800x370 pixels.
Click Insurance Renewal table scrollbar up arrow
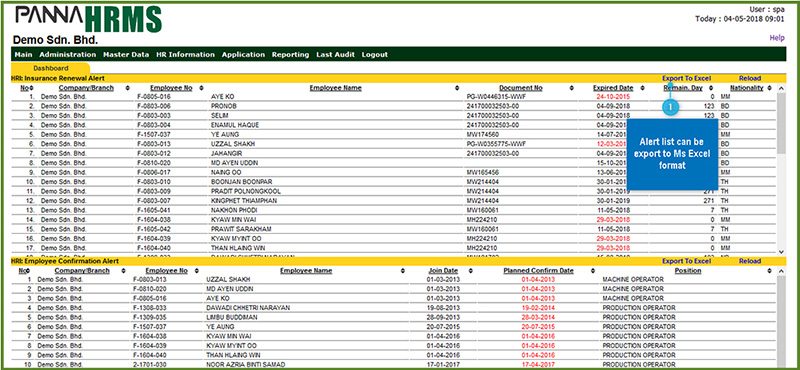click(781, 88)
